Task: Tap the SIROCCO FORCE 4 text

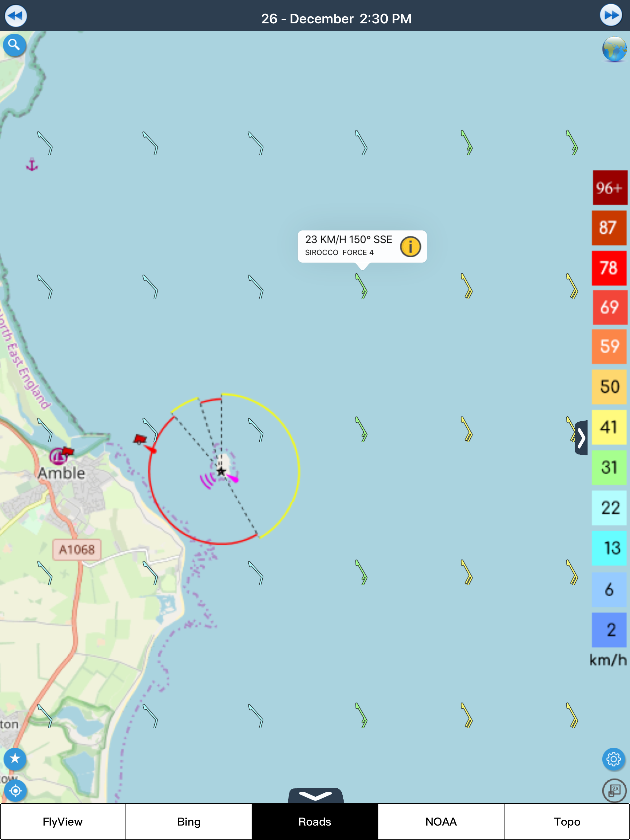Action: point(339,252)
